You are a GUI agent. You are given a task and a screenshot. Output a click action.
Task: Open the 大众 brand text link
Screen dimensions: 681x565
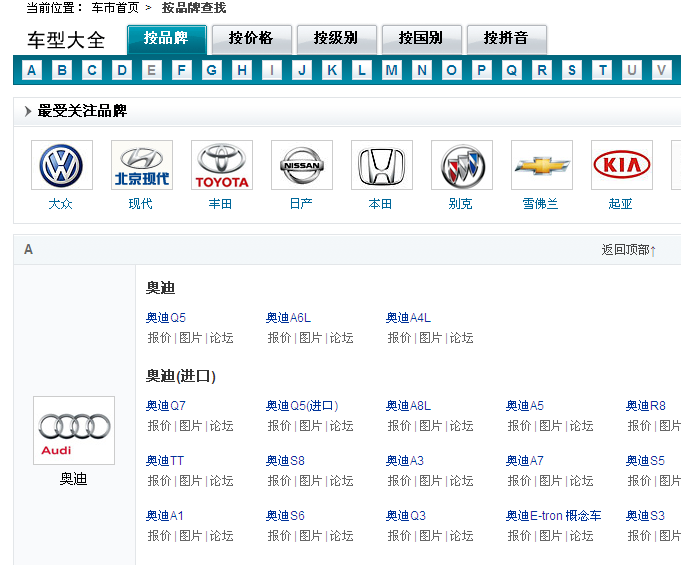click(x=60, y=204)
